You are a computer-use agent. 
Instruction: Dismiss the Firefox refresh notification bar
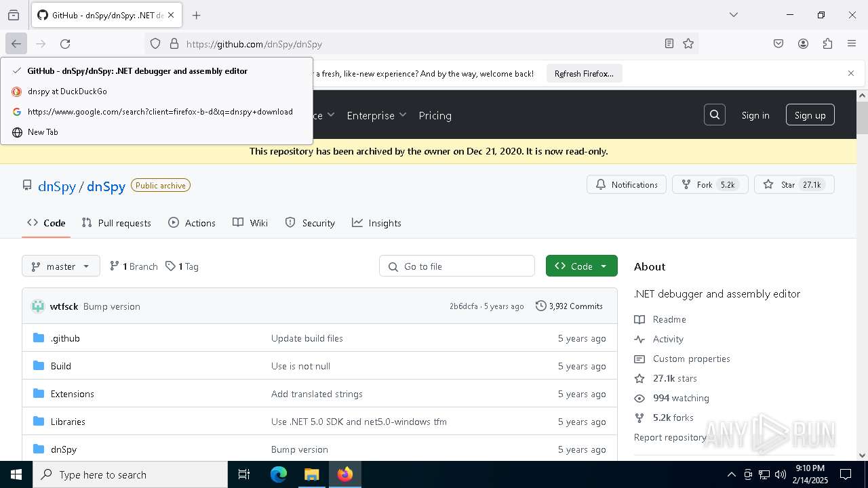click(851, 73)
